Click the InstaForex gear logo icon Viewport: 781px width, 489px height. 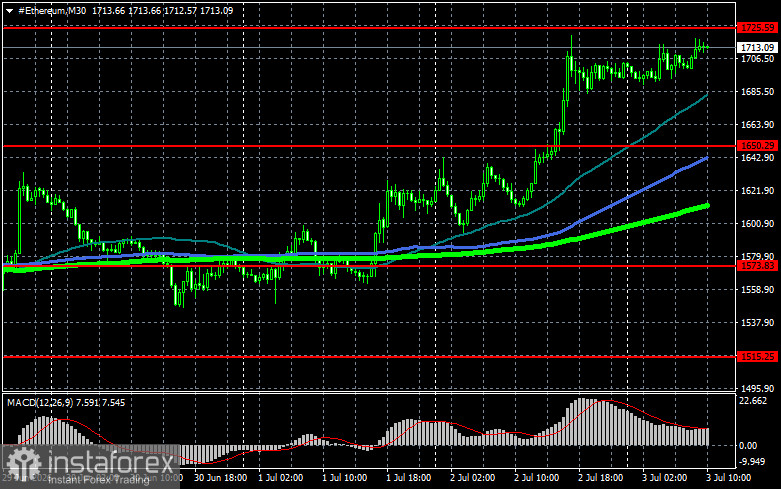pos(23,465)
